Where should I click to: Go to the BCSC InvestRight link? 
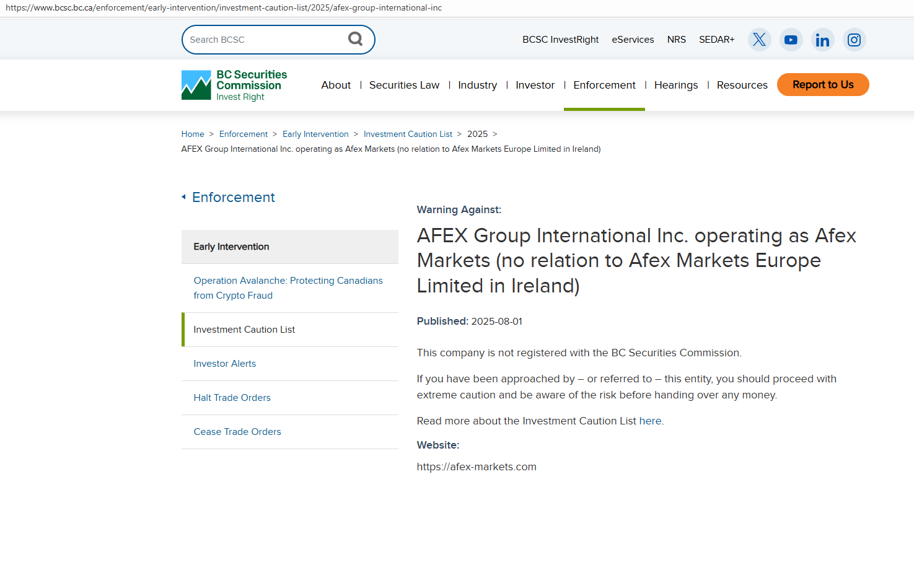[x=560, y=40]
